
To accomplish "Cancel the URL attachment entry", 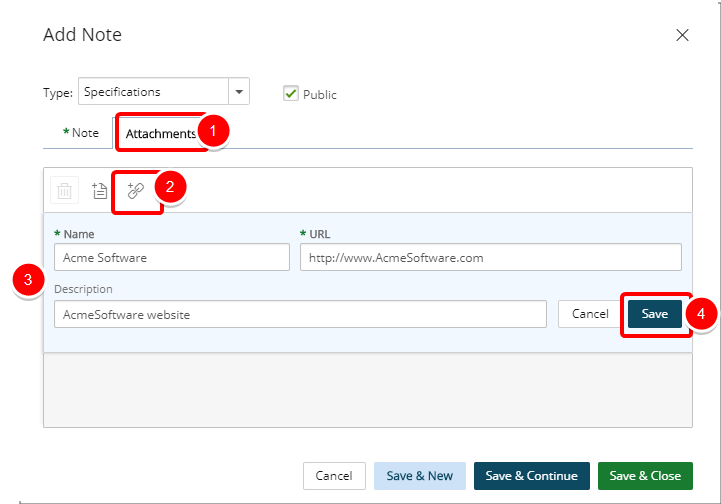I will (590, 314).
